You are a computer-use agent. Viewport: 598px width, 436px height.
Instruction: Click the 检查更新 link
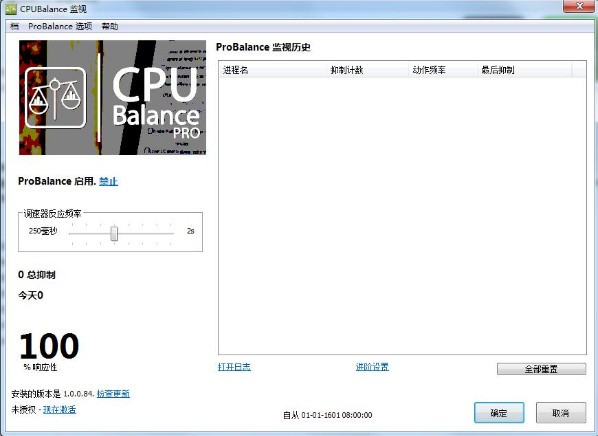tap(113, 393)
